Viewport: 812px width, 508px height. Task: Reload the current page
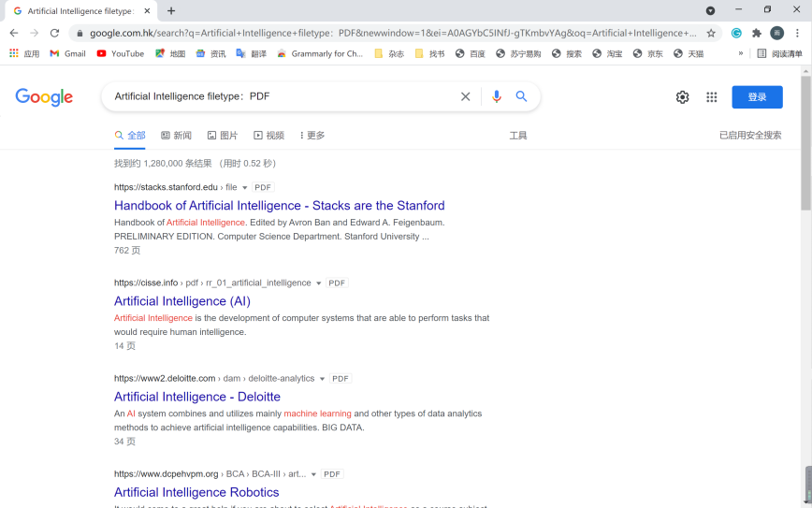(54, 33)
